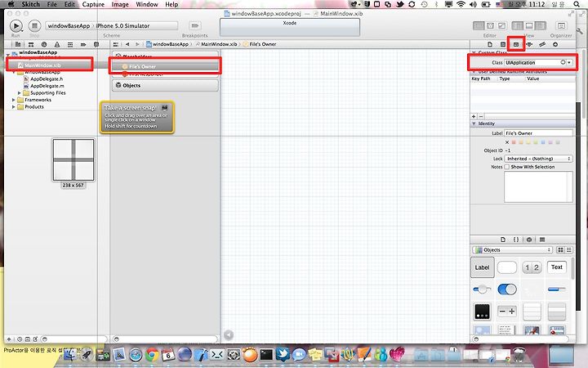Click the Stop button in Xcode toolbar

(34, 25)
